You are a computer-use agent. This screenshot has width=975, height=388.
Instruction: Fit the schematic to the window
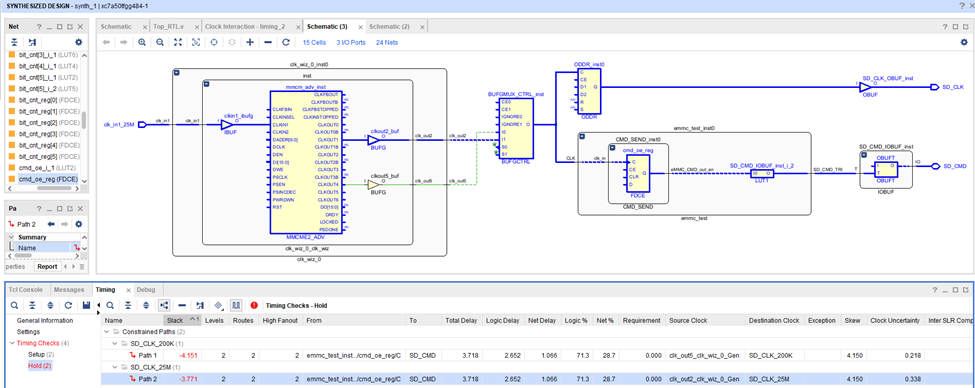178,42
